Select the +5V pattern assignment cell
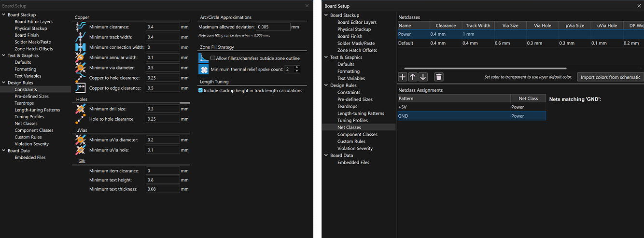Viewport: 644px width, 238px height. pyautogui.click(x=454, y=107)
